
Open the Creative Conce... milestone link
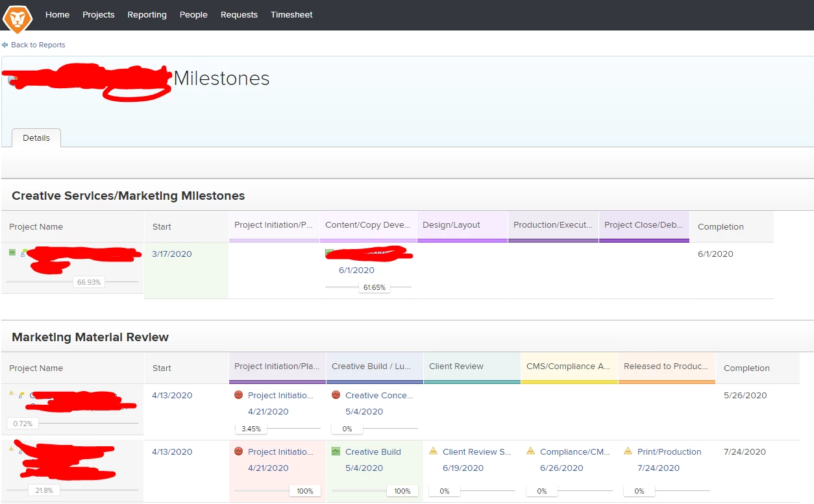pyautogui.click(x=379, y=395)
